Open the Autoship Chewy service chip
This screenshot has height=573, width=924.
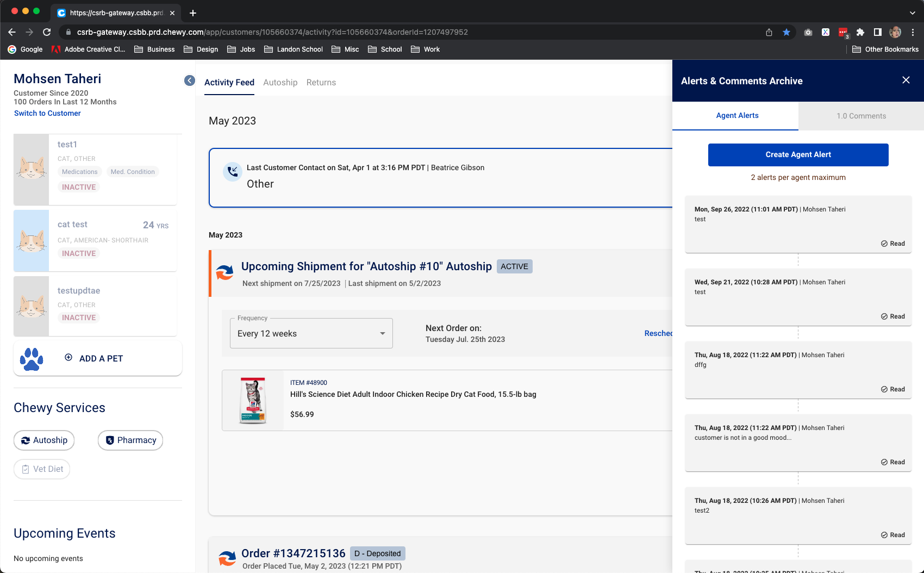(x=44, y=440)
